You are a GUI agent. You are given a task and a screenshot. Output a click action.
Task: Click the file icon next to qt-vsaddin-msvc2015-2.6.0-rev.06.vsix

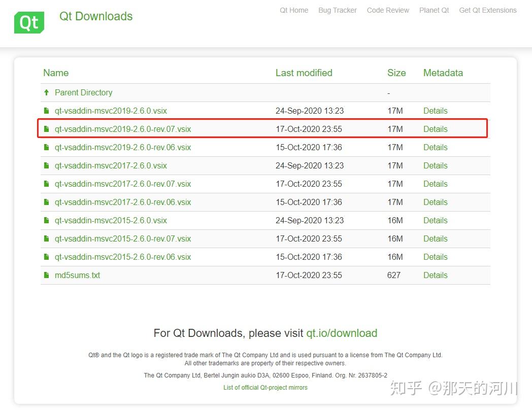click(47, 257)
